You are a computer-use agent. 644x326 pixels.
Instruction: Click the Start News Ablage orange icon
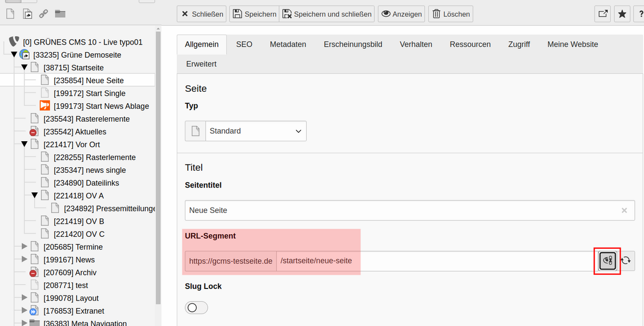tap(45, 106)
